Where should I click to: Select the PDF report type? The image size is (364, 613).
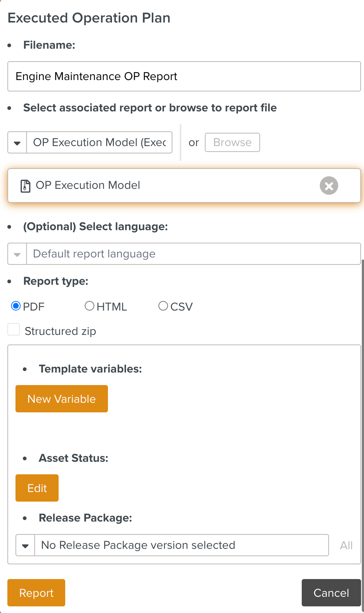point(16,306)
